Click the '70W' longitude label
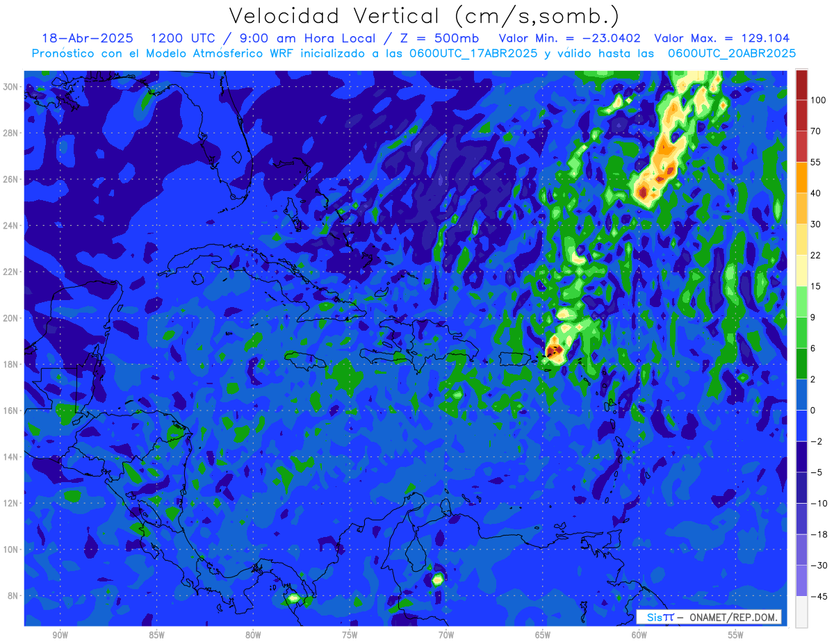 (446, 635)
